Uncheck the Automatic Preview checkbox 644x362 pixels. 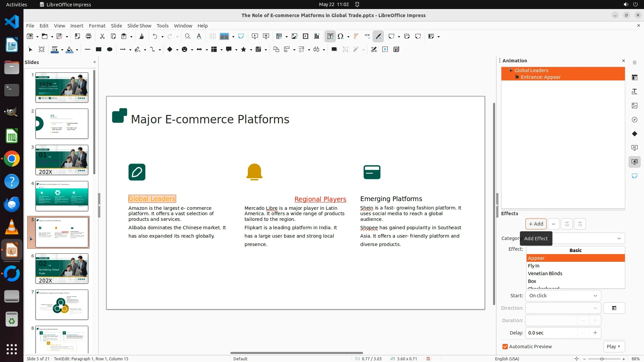505,347
